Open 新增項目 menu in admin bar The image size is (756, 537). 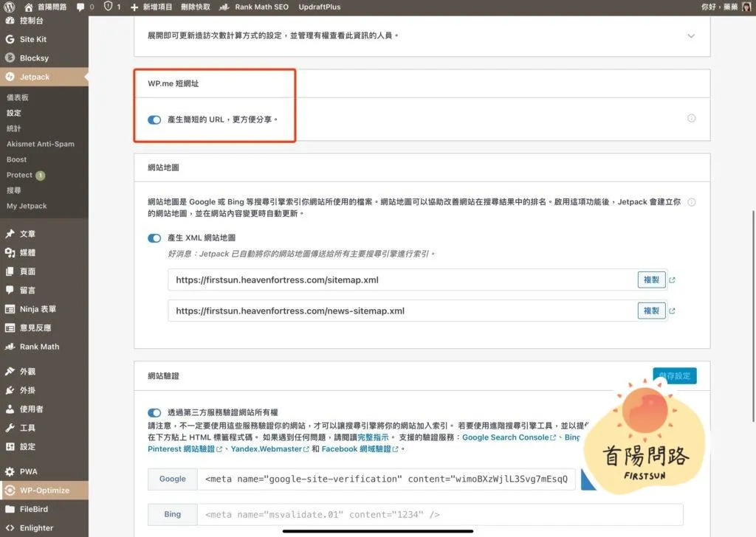click(151, 7)
